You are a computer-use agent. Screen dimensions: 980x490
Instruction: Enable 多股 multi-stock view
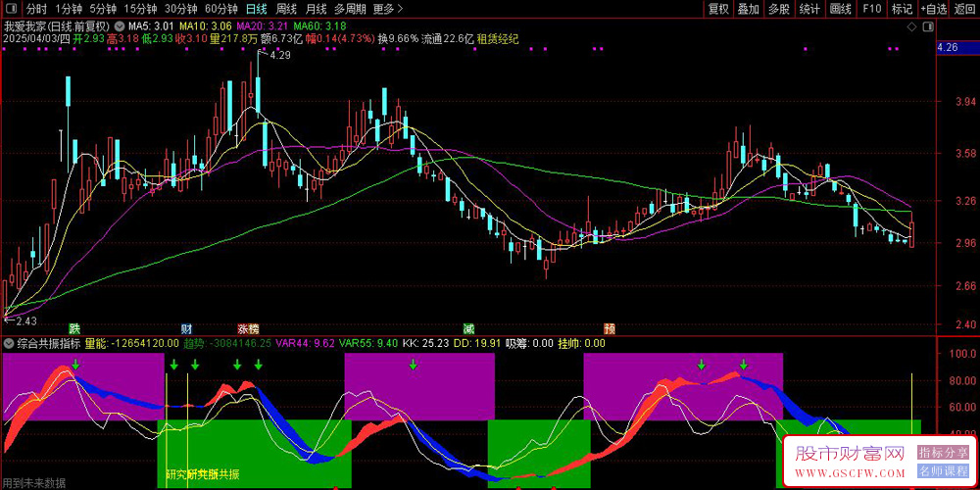point(778,9)
